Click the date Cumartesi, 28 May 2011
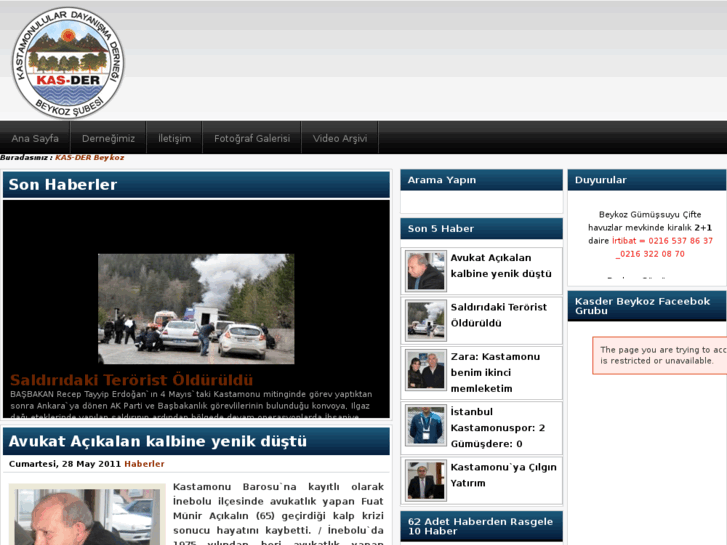Image resolution: width=727 pixels, height=545 pixels. point(64,464)
